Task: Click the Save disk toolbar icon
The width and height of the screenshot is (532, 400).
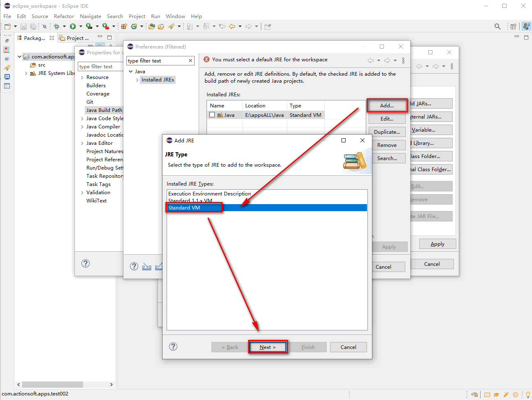Action: point(23,26)
